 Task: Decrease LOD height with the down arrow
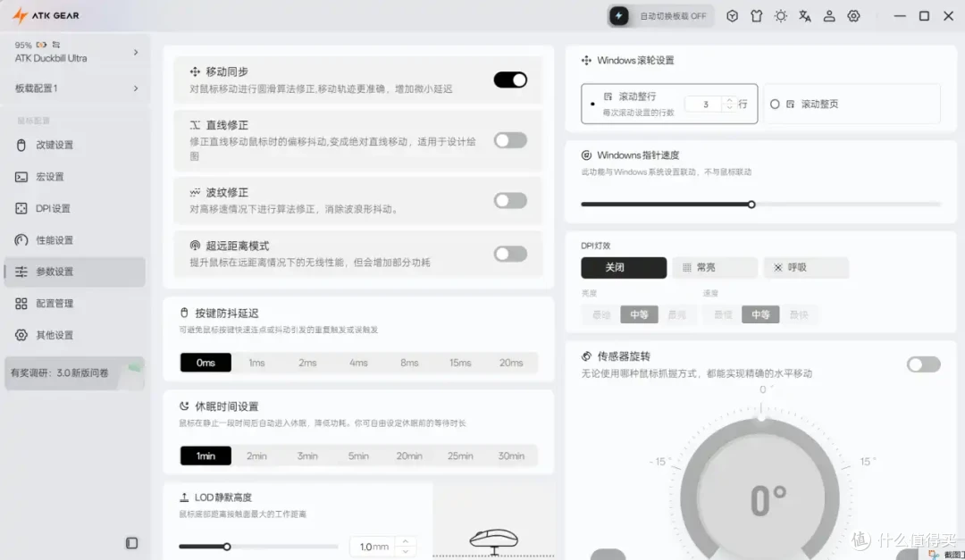coord(405,551)
